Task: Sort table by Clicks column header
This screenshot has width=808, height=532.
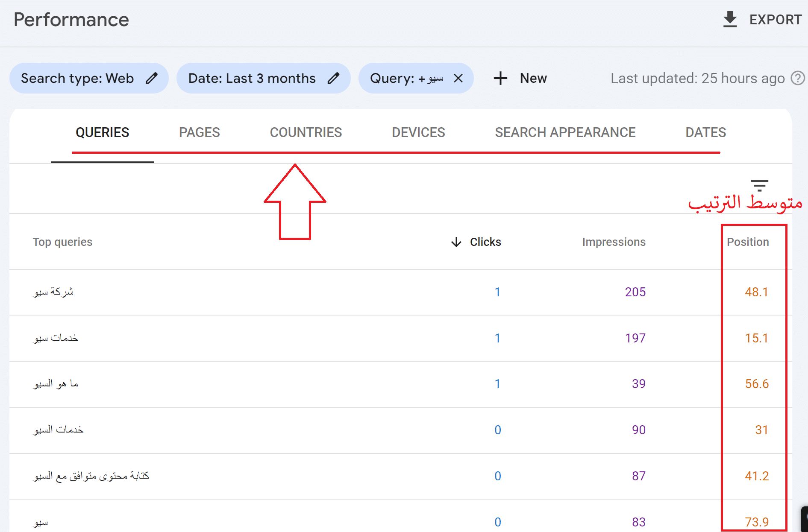Action: (485, 242)
